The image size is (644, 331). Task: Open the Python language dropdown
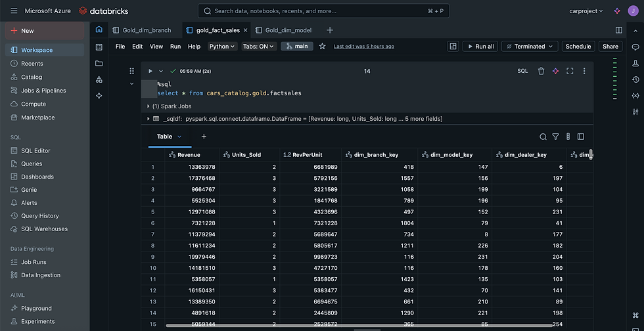[223, 47]
